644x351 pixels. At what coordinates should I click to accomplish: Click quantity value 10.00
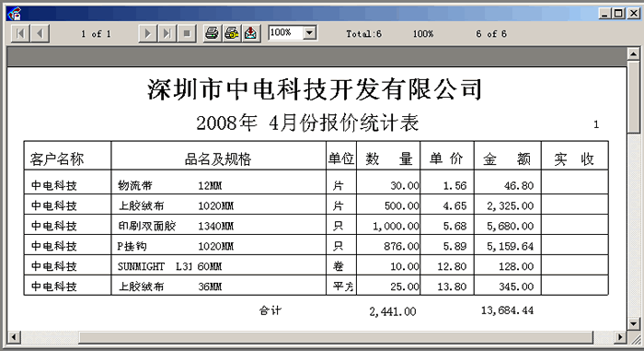click(x=405, y=266)
